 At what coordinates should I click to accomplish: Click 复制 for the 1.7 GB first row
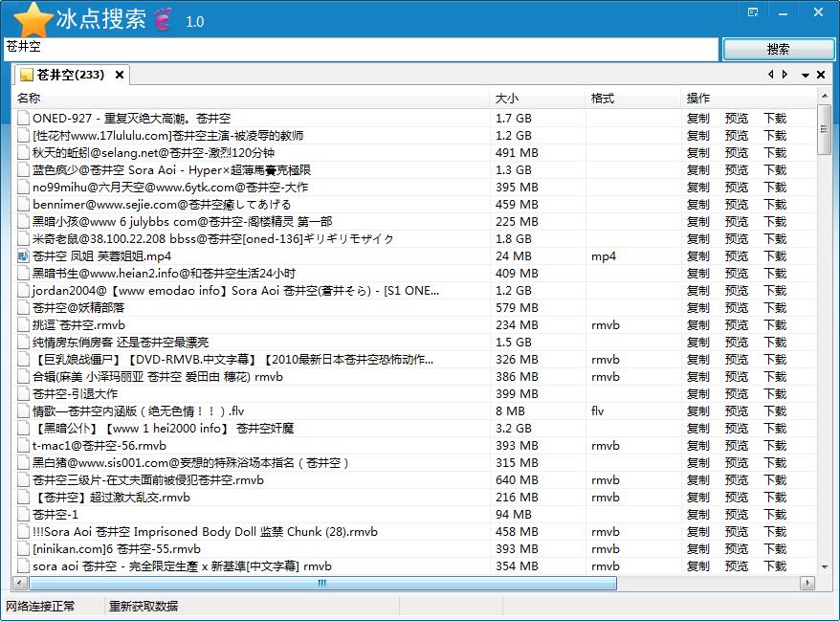[x=698, y=119]
